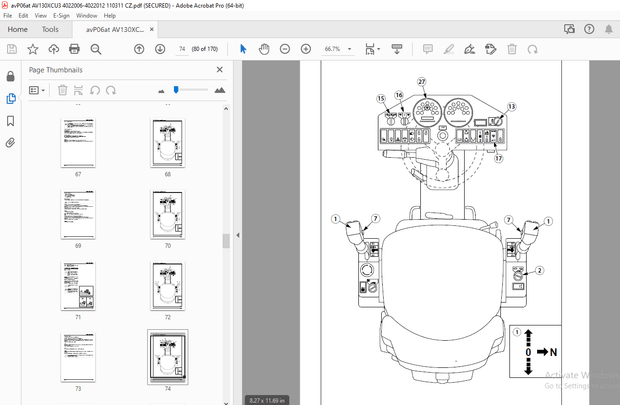Click the rotate icon in main toolbar

point(533,49)
